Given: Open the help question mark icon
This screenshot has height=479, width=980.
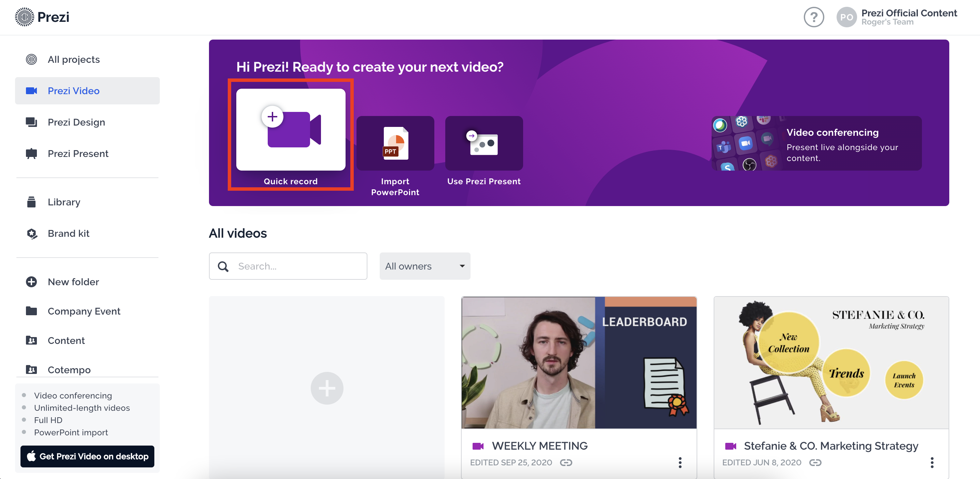Looking at the screenshot, I should pyautogui.click(x=813, y=17).
